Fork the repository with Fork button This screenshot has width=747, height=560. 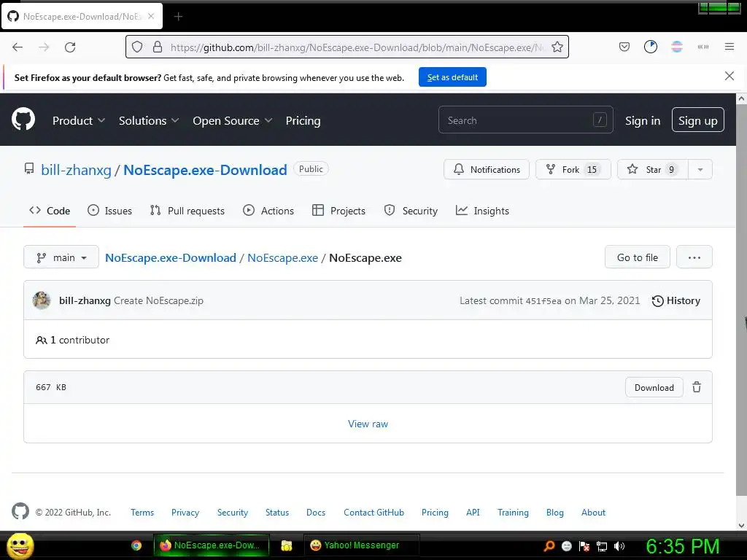[x=573, y=169]
